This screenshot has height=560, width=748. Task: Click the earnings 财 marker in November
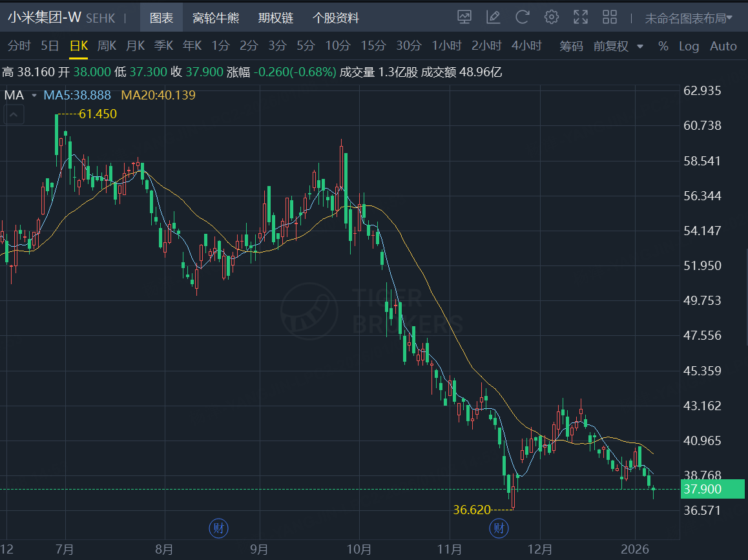[x=499, y=528]
